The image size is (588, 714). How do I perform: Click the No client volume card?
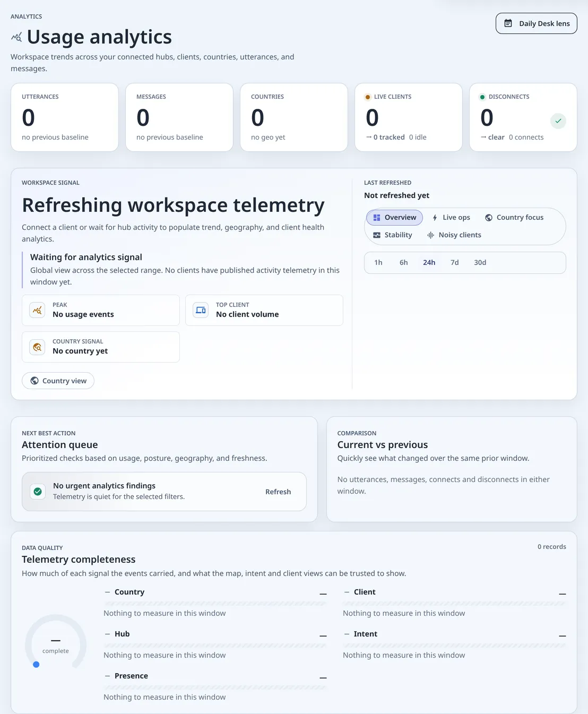pyautogui.click(x=264, y=310)
